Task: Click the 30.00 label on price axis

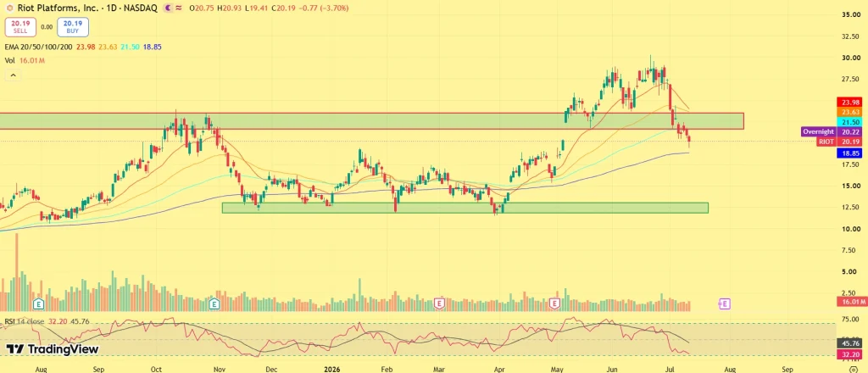Action: tap(851, 58)
